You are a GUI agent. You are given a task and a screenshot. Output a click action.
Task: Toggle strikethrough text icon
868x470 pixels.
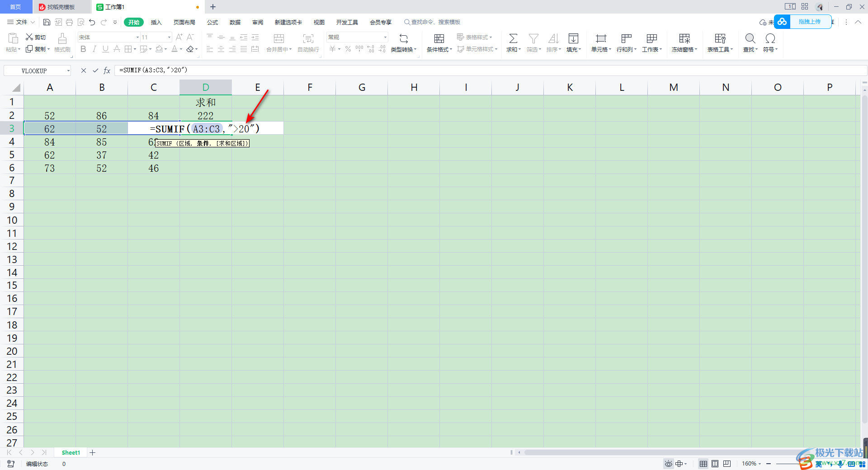click(x=117, y=49)
